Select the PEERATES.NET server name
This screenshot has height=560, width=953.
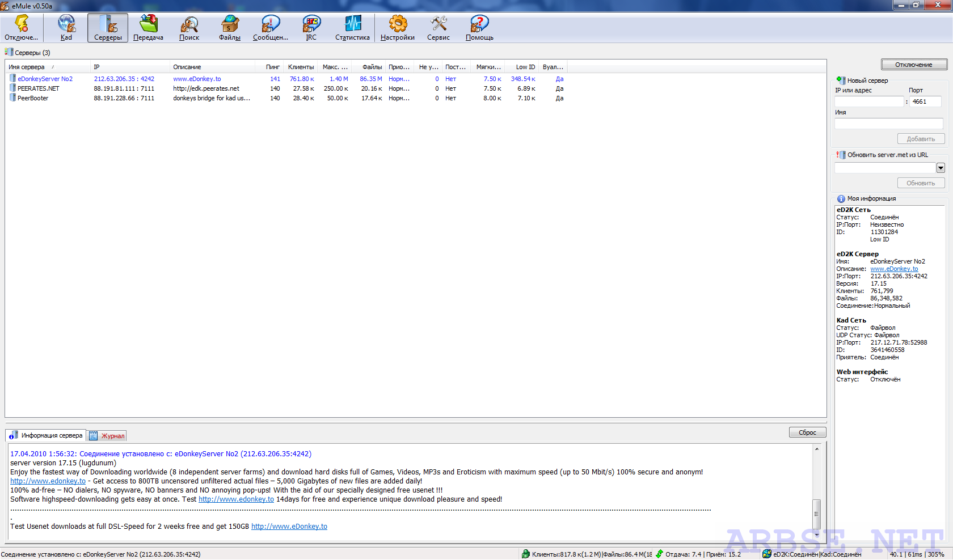click(x=38, y=88)
